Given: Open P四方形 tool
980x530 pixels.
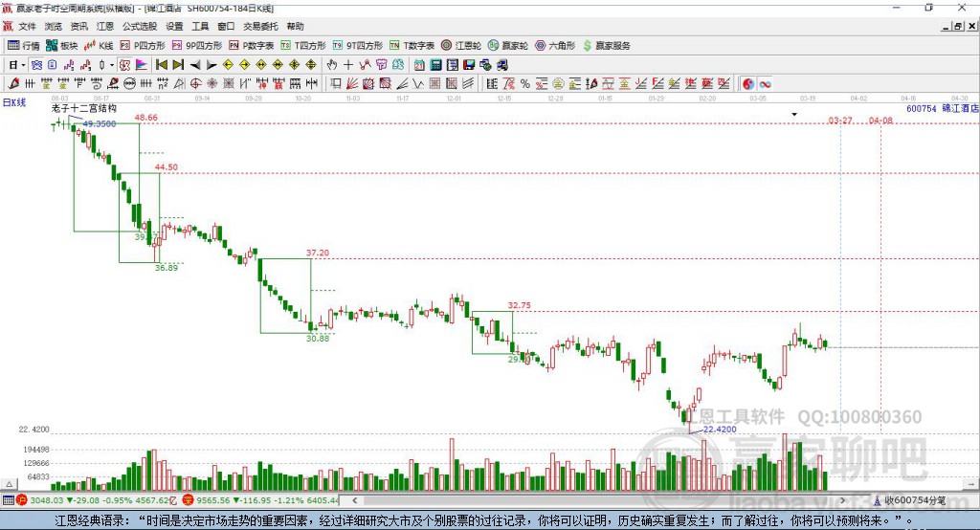Looking at the screenshot, I should (x=143, y=46).
